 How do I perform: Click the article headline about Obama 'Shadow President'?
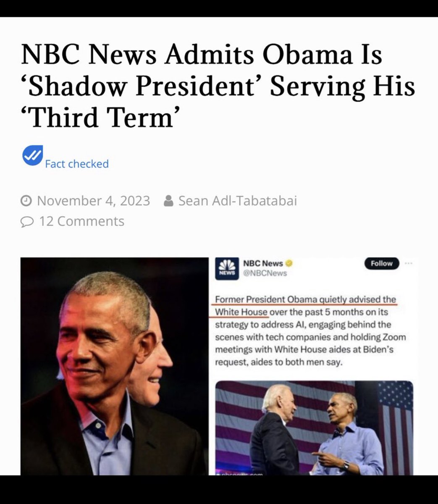[x=218, y=86]
